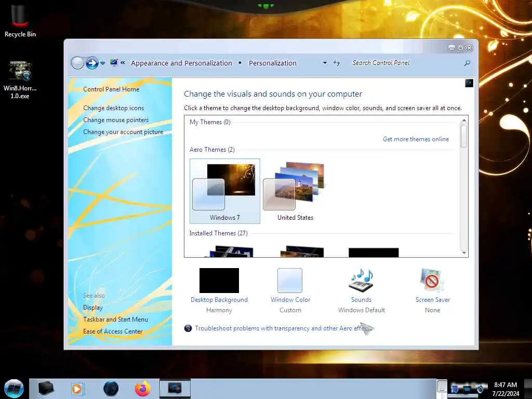Click the Control Panel icon in address bar

pyautogui.click(x=114, y=63)
